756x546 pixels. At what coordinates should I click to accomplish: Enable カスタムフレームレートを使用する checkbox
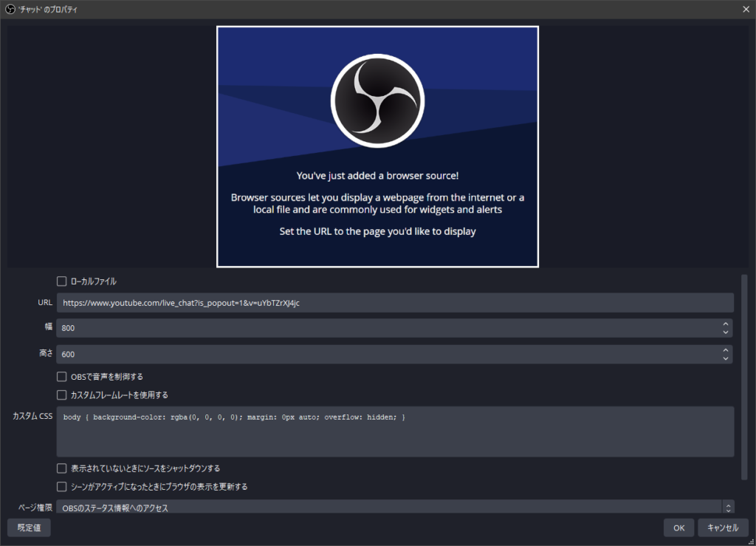pos(62,395)
